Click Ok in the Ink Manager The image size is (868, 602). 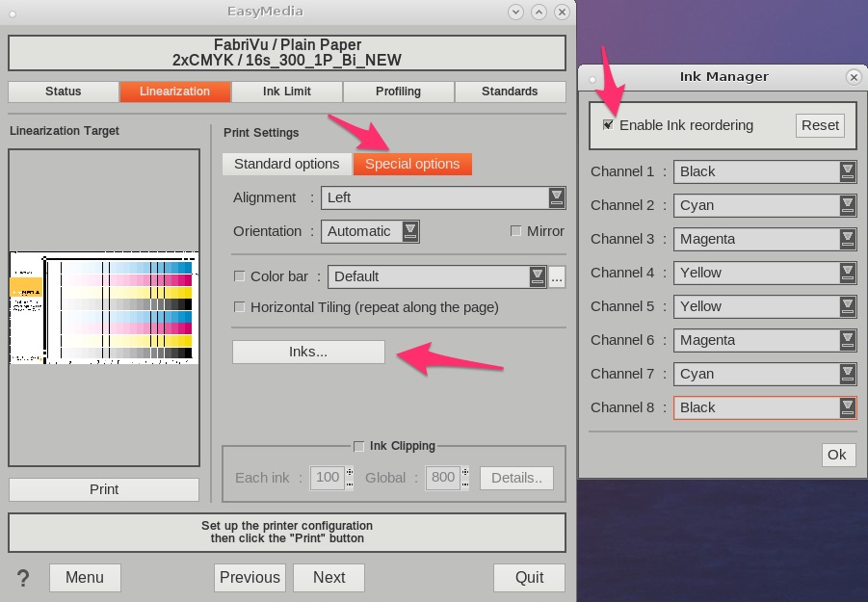837,455
